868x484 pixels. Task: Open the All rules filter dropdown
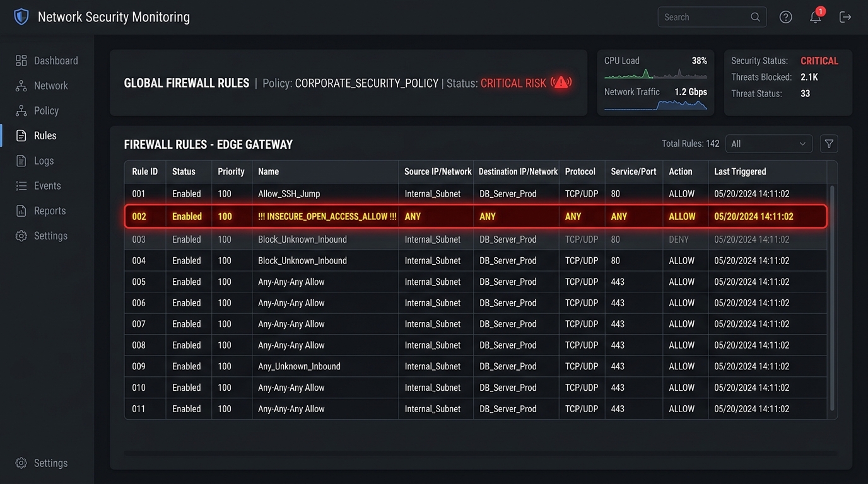tap(768, 144)
